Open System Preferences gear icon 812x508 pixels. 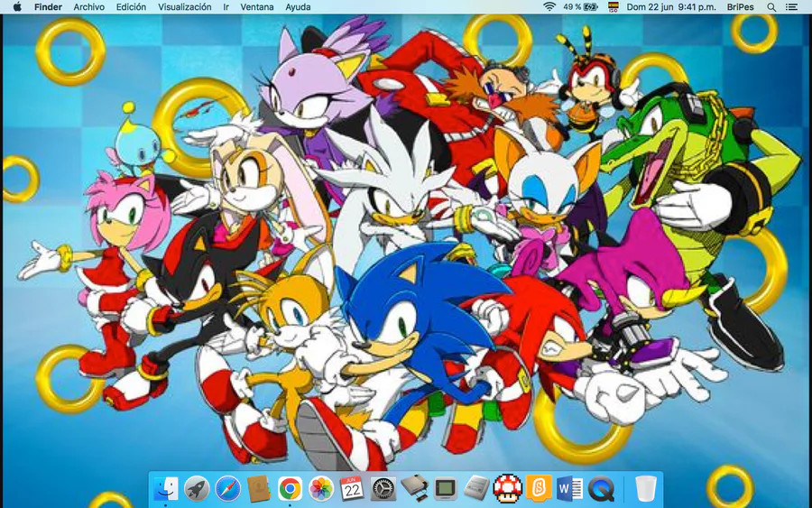pyautogui.click(x=383, y=488)
